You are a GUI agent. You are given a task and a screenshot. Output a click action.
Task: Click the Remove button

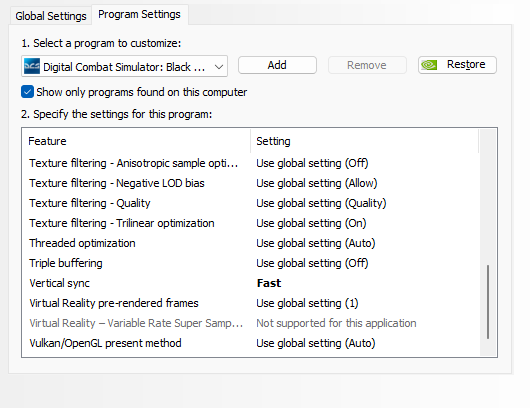tap(367, 65)
